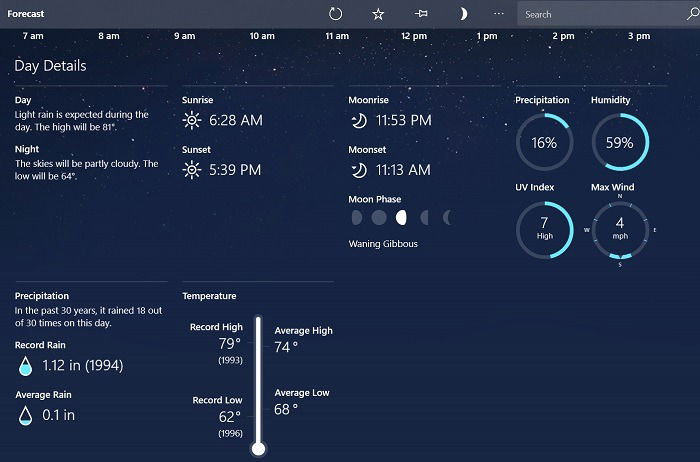The image size is (700, 462).
Task: Click the 'Light rain is expected' day description
Action: [82, 121]
